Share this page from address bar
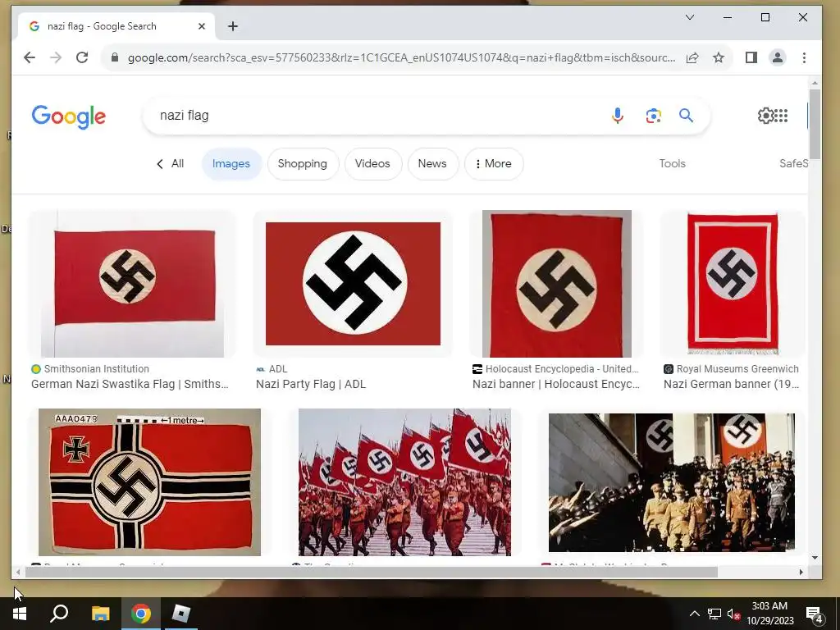Viewport: 840px width, 630px height. click(692, 57)
